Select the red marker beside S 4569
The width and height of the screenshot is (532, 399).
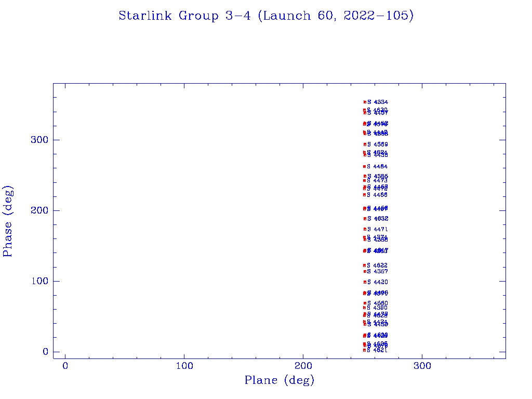[365, 144]
